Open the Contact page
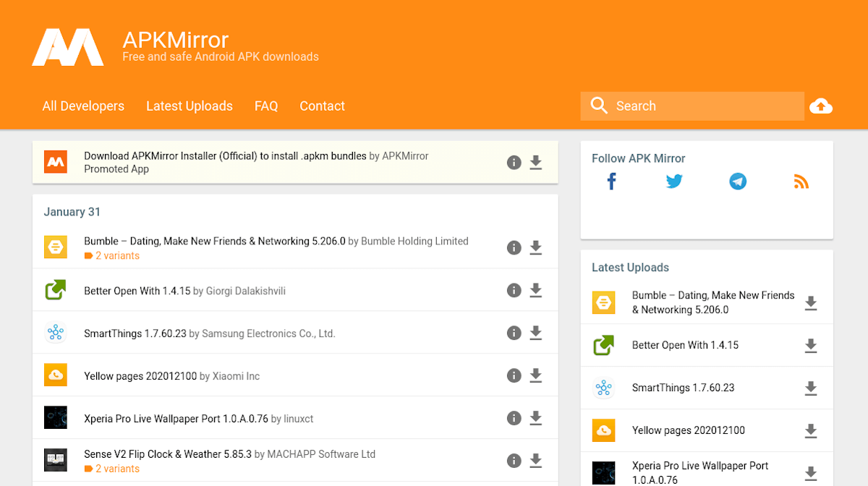Image resolution: width=868 pixels, height=486 pixels. click(322, 106)
